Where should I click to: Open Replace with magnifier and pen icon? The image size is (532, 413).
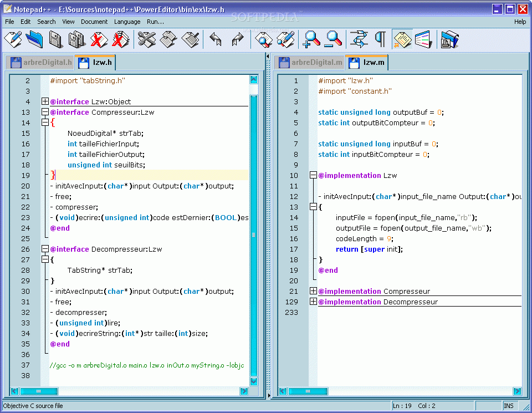[x=286, y=39]
